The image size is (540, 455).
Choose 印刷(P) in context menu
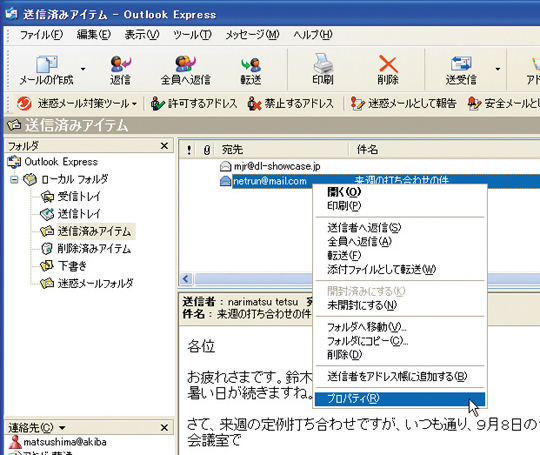[x=399, y=206]
